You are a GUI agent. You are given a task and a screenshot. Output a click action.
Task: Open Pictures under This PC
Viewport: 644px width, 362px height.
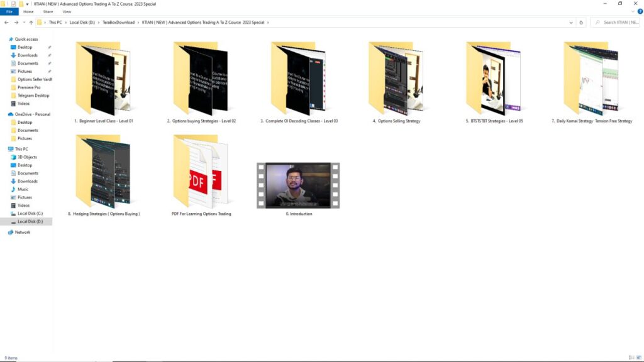[x=25, y=197]
